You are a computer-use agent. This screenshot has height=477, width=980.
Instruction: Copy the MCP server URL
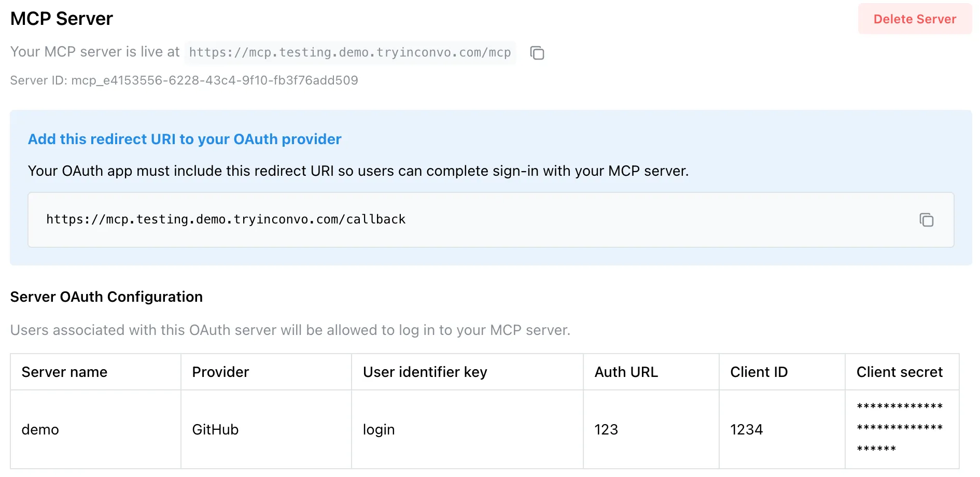(537, 53)
